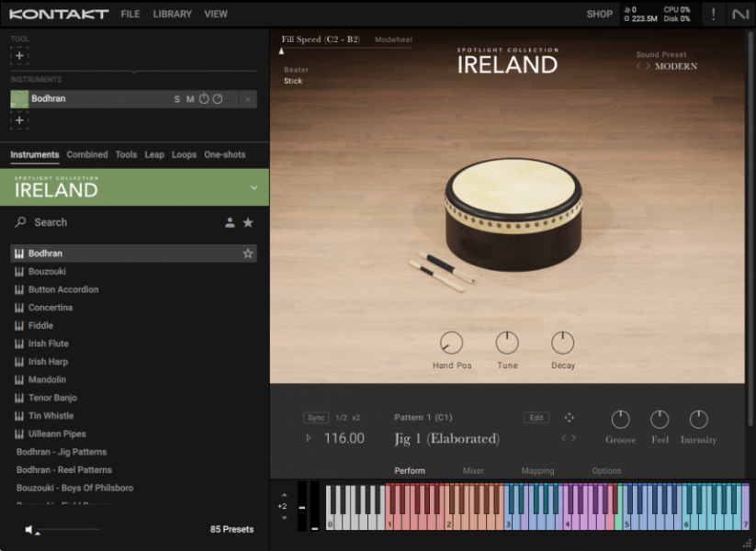This screenshot has height=551, width=756.
Task: Collapse the IRELAND library header
Action: pos(255,186)
